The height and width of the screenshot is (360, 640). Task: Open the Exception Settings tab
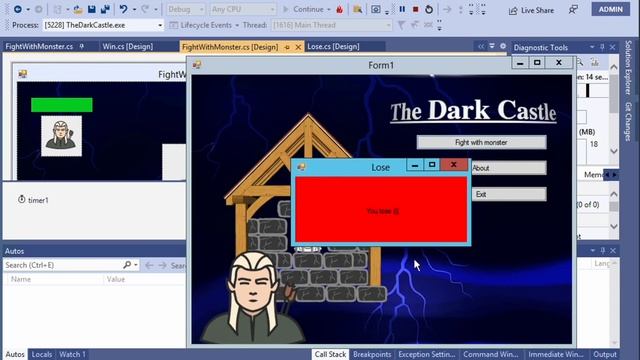click(427, 354)
